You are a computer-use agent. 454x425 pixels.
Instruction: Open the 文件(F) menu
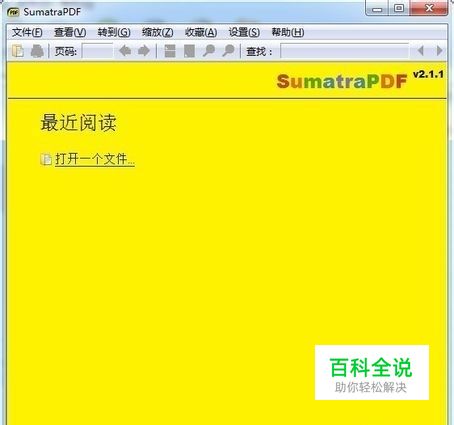tap(27, 32)
